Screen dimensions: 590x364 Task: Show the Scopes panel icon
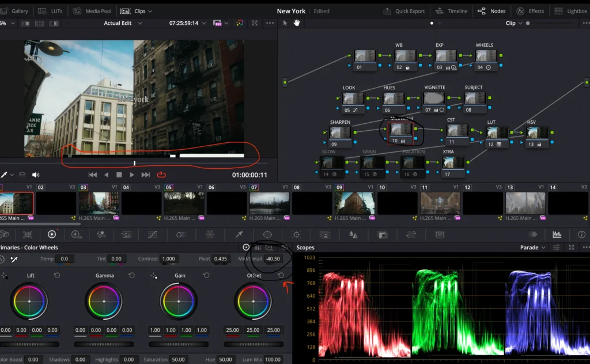point(557,234)
